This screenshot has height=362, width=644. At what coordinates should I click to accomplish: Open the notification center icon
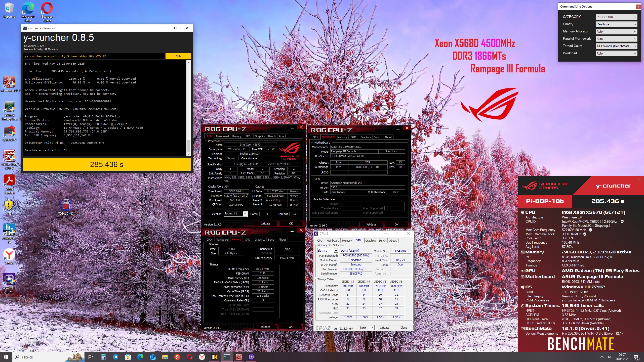tap(636, 357)
